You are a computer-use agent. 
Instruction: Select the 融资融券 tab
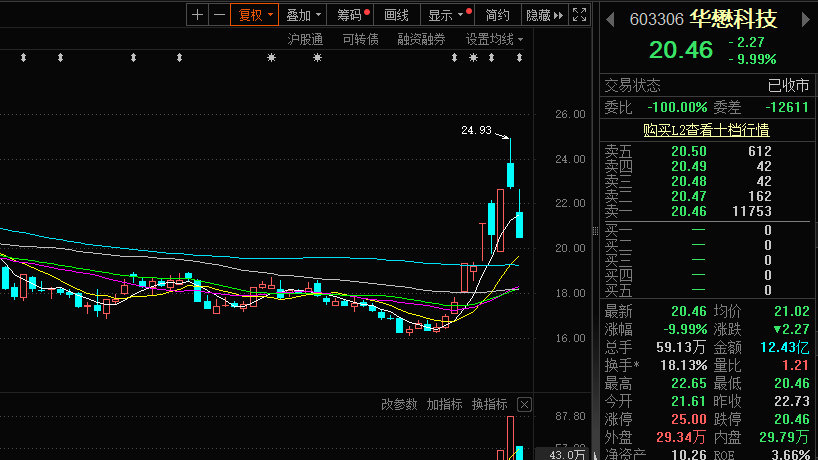[x=421, y=39]
